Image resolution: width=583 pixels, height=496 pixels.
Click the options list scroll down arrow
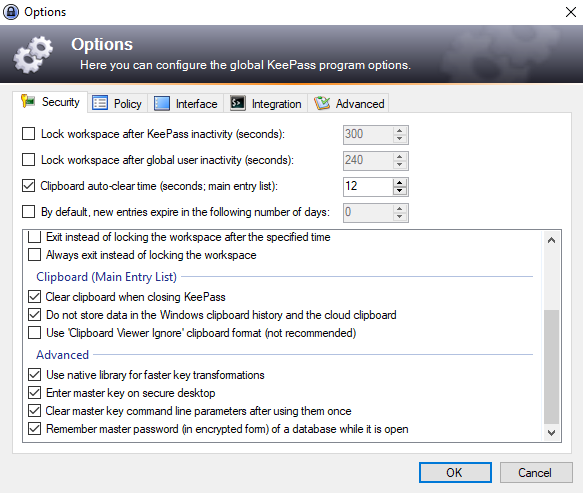pyautogui.click(x=552, y=432)
